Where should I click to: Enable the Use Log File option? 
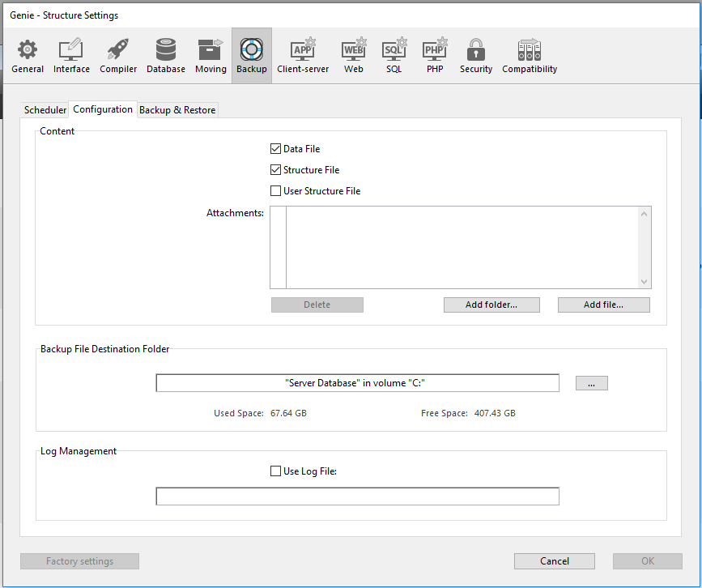click(275, 471)
